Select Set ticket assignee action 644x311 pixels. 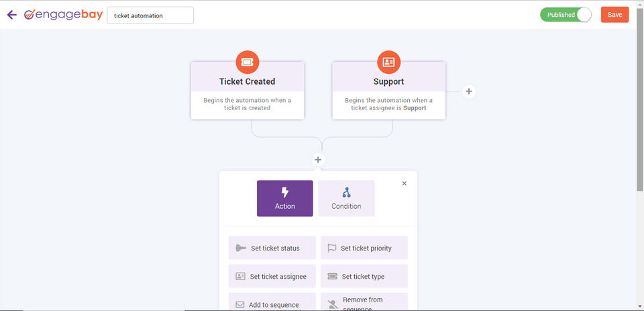point(272,276)
